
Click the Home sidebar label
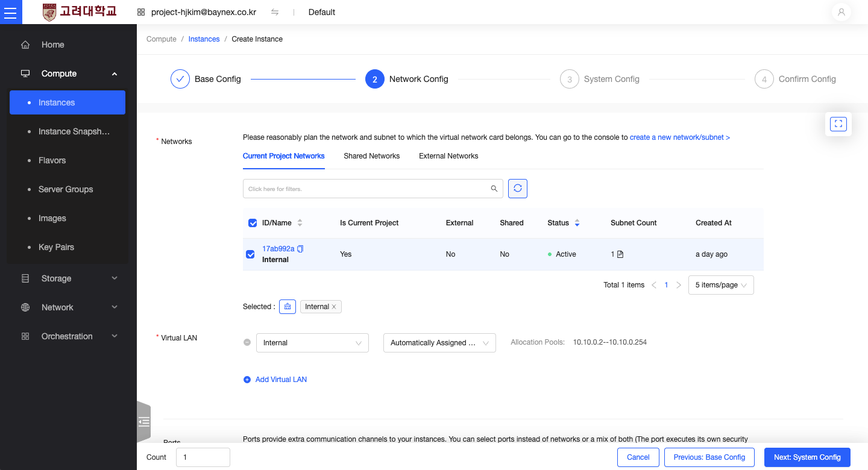53,45
